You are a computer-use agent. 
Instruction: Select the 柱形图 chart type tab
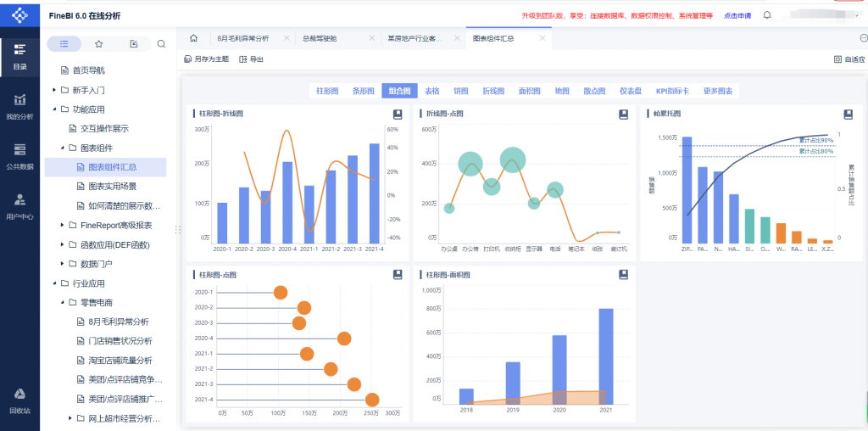pyautogui.click(x=327, y=91)
